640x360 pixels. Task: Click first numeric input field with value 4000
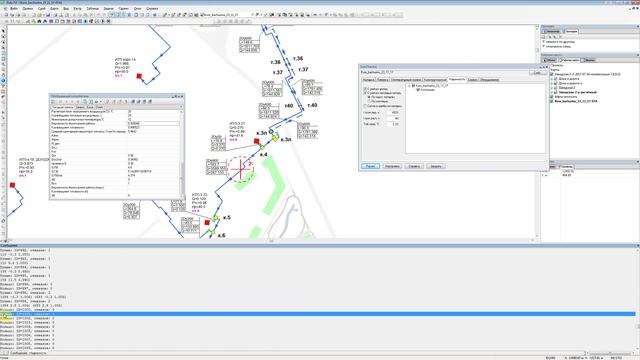[393, 112]
